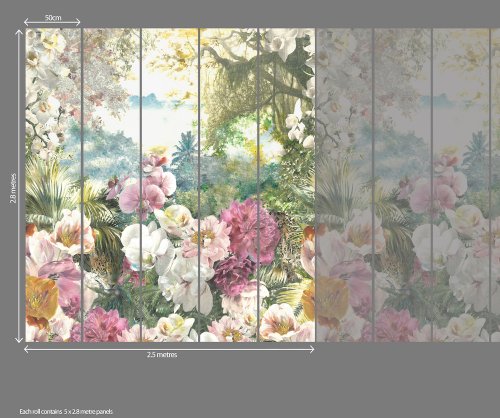Click the third faded repeat panel
The height and width of the screenshot is (418, 500).
tap(461, 185)
